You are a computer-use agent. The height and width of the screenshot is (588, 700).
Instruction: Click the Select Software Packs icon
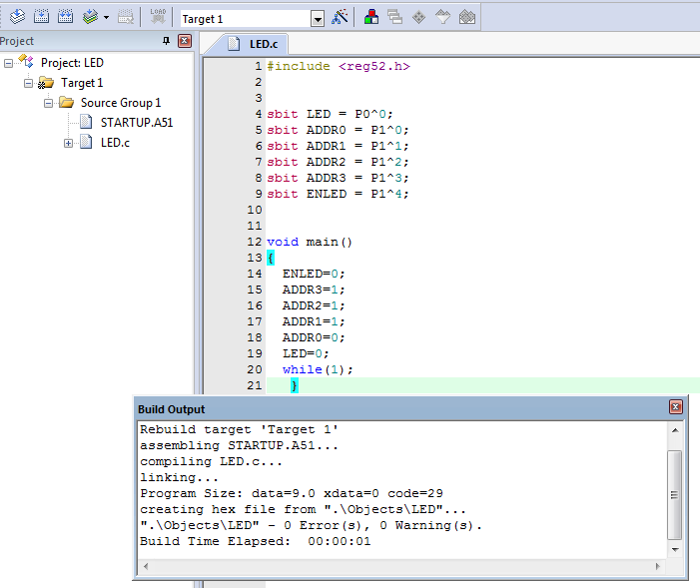(442, 17)
